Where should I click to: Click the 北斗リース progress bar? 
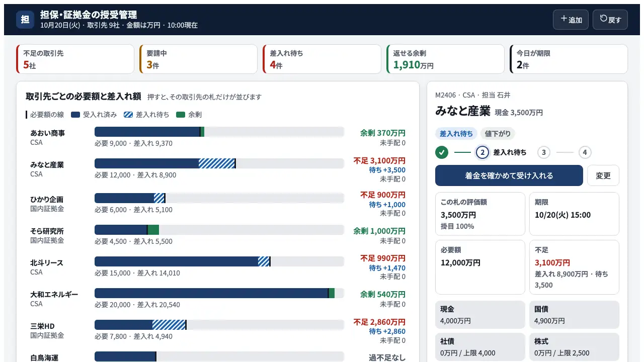click(x=219, y=261)
